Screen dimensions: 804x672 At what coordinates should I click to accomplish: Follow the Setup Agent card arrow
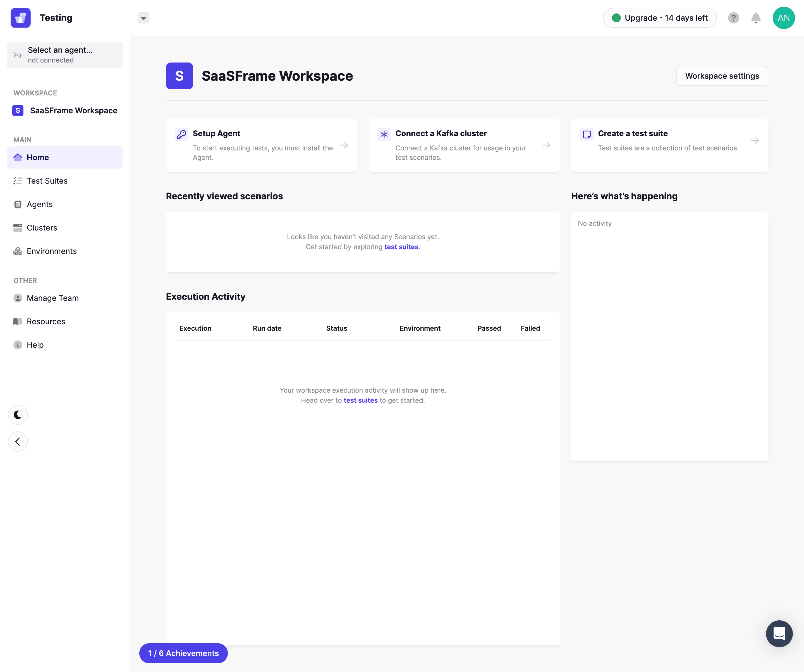(344, 145)
